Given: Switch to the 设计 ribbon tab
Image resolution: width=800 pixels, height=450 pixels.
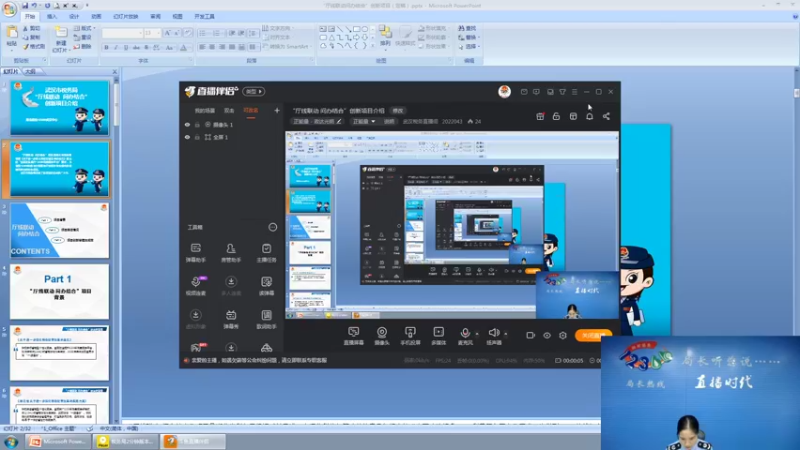Looking at the screenshot, I should coord(74,16).
